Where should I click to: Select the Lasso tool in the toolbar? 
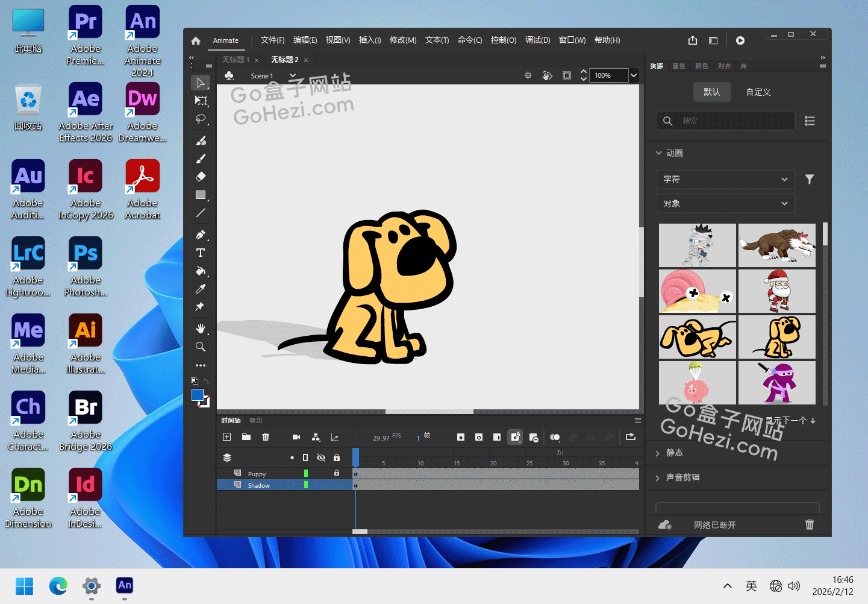pyautogui.click(x=201, y=119)
